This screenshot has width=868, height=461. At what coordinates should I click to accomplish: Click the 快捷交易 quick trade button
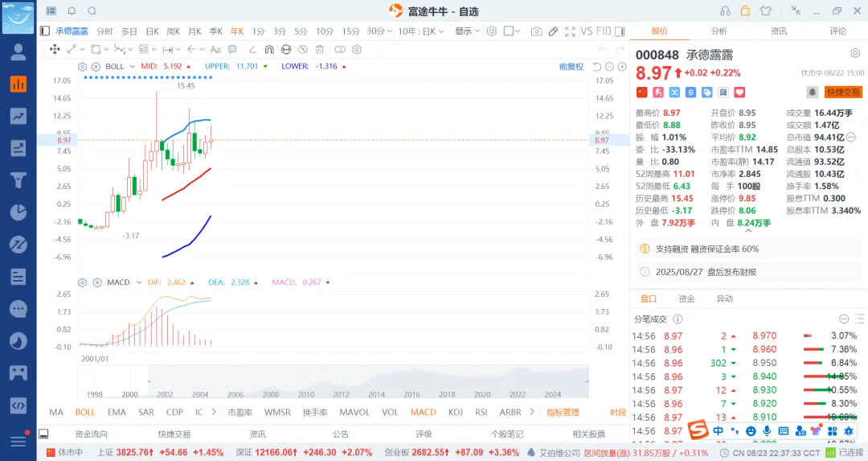click(x=844, y=92)
